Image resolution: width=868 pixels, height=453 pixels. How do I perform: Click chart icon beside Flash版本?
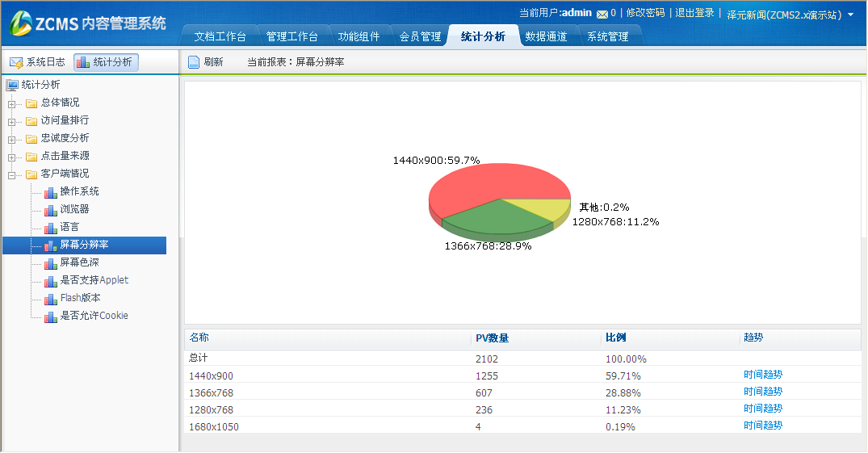click(51, 299)
